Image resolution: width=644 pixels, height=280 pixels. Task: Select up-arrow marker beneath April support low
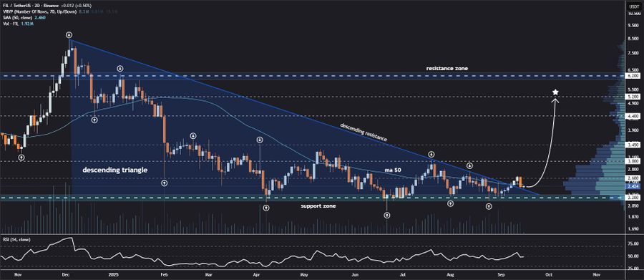[266, 208]
